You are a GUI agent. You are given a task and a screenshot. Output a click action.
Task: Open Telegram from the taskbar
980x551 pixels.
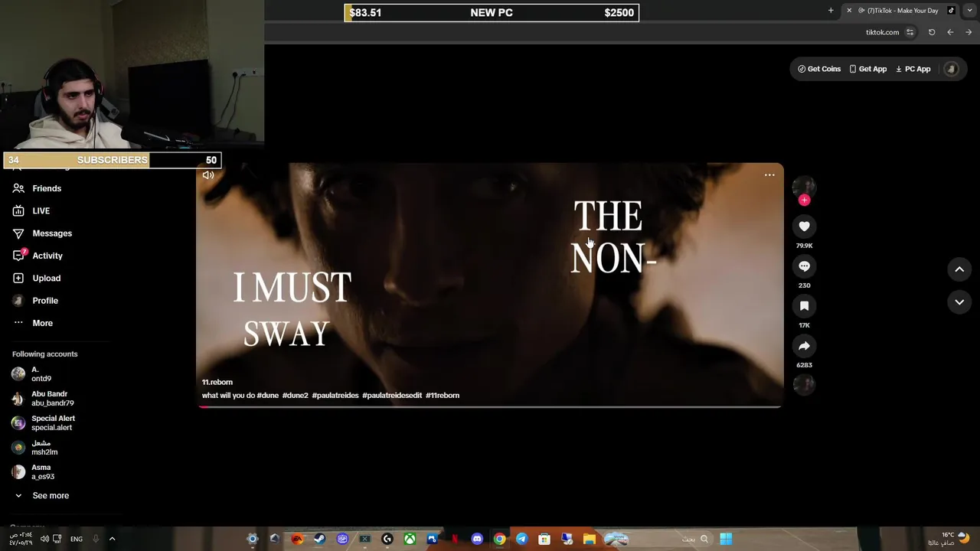[521, 539]
